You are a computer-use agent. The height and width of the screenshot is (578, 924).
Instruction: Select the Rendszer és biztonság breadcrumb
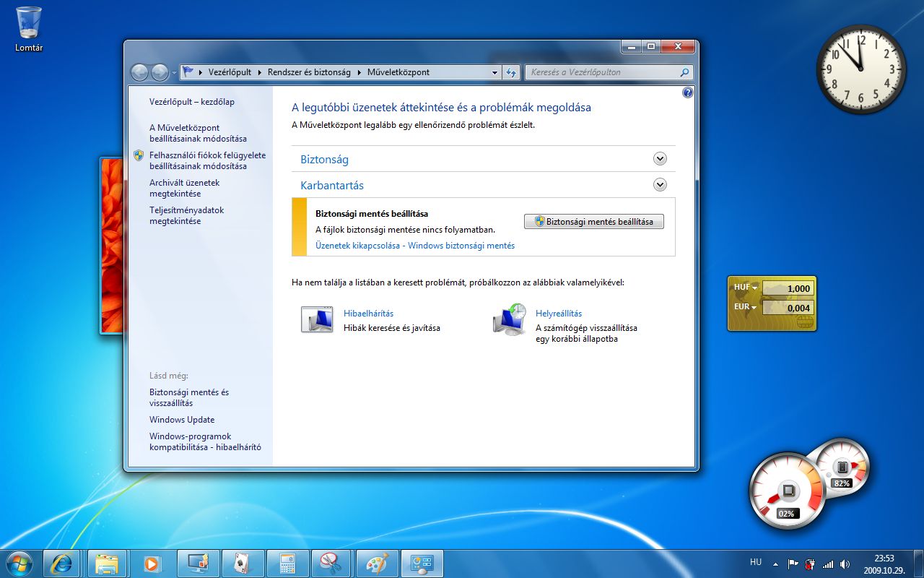[309, 72]
